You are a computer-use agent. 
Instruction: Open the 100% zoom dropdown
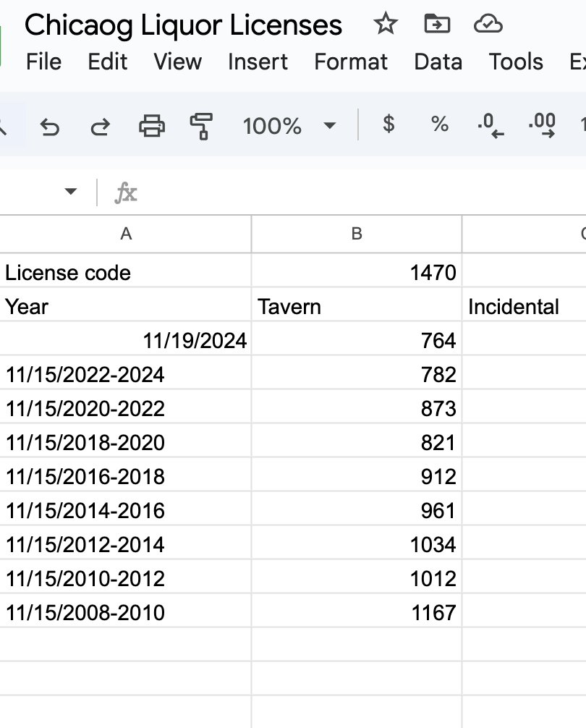pyautogui.click(x=289, y=126)
